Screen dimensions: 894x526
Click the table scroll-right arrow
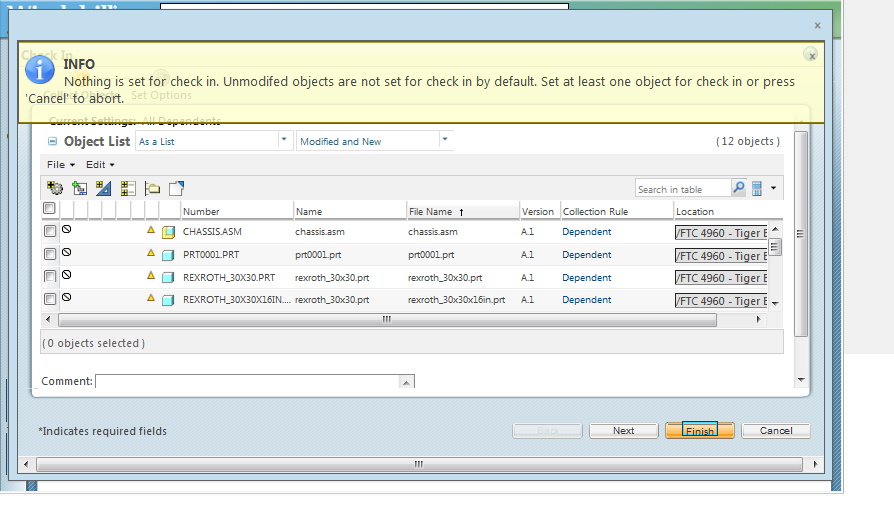coord(758,320)
